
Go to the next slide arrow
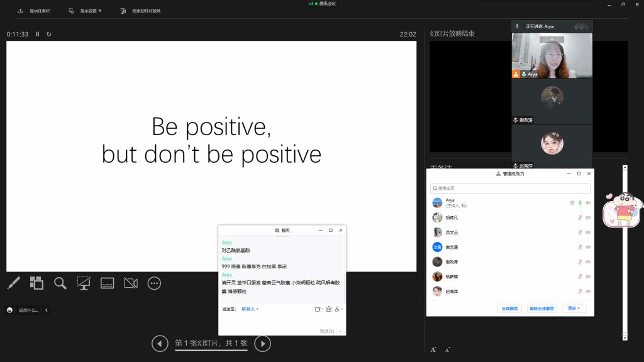click(262, 343)
